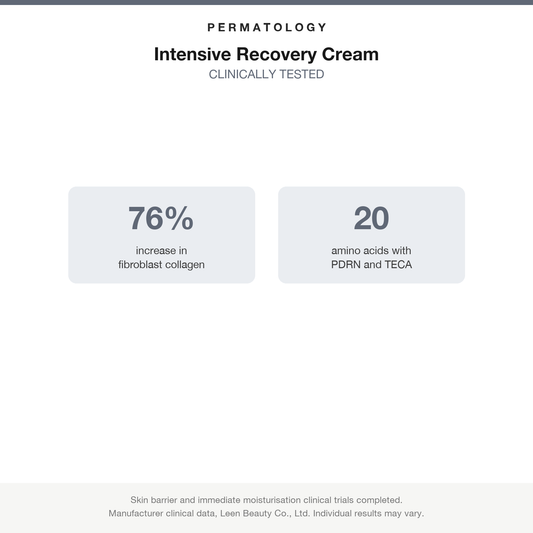Click the PERMATOLOGY brand name
The image size is (533, 533).
266,27
